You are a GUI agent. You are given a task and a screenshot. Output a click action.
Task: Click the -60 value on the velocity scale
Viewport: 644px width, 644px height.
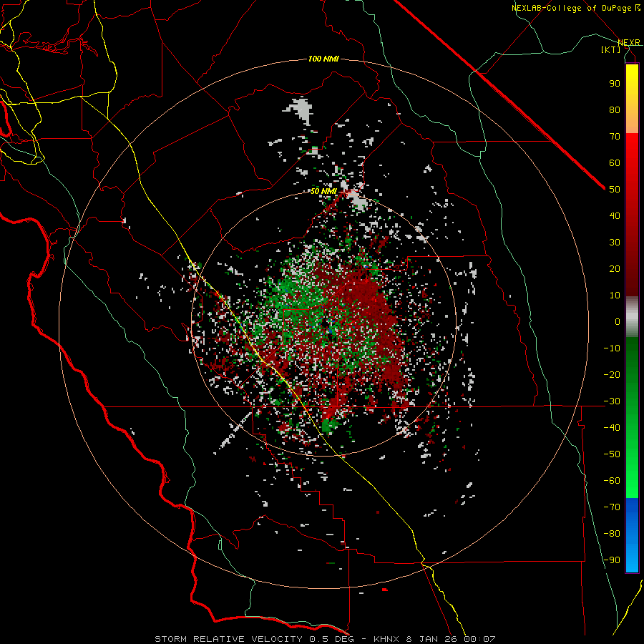coord(612,481)
